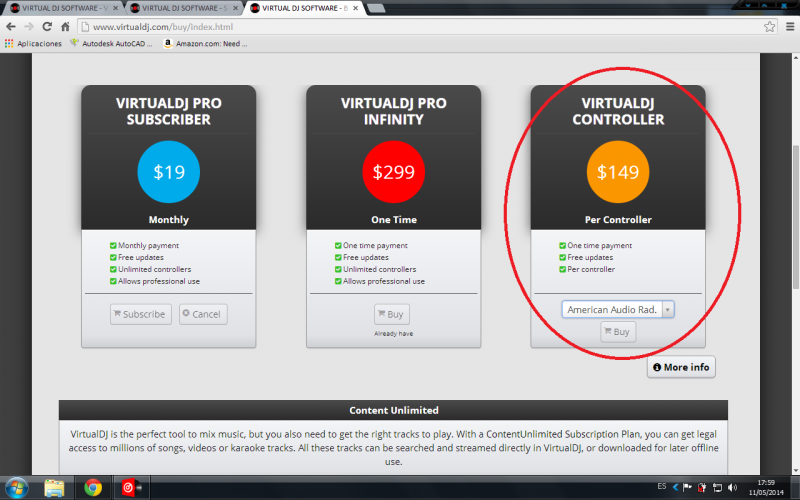Open the American Audio Rad. controller dropdown
Viewport: 800px width, 500px height.
(618, 309)
